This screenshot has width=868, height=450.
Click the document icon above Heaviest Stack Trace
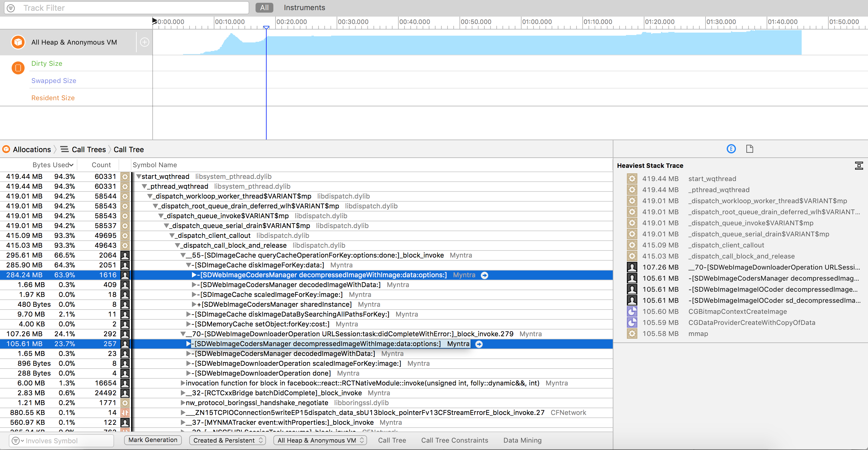750,149
